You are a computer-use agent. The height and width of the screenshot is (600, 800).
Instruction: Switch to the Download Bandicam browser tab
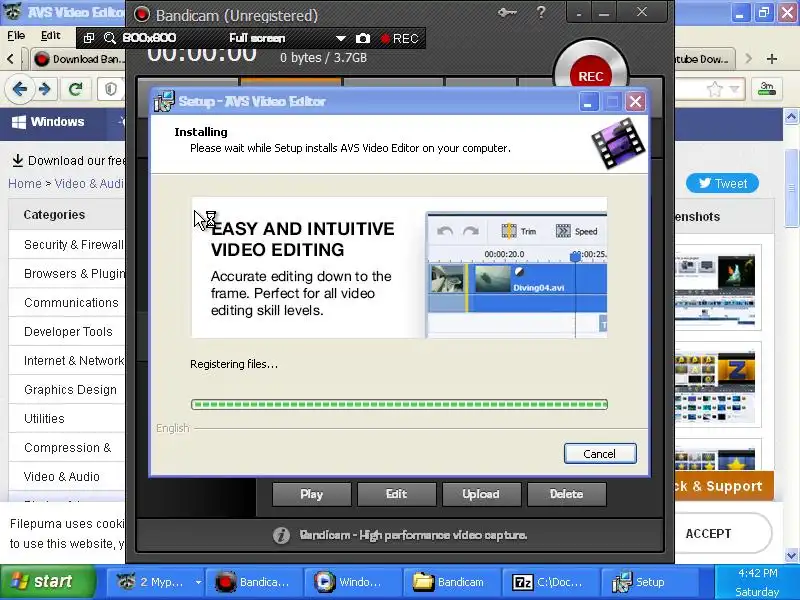78,59
